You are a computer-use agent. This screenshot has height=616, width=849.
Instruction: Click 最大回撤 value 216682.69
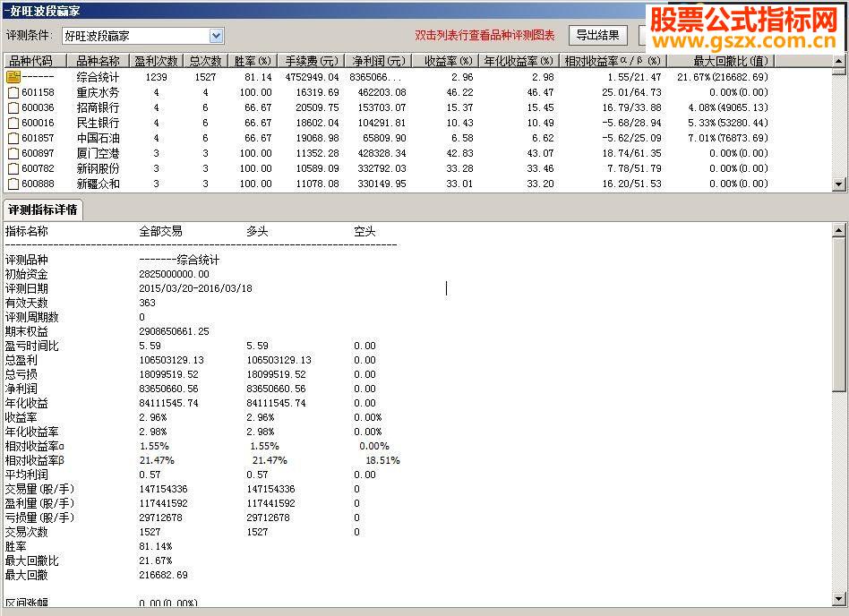pyautogui.click(x=164, y=575)
